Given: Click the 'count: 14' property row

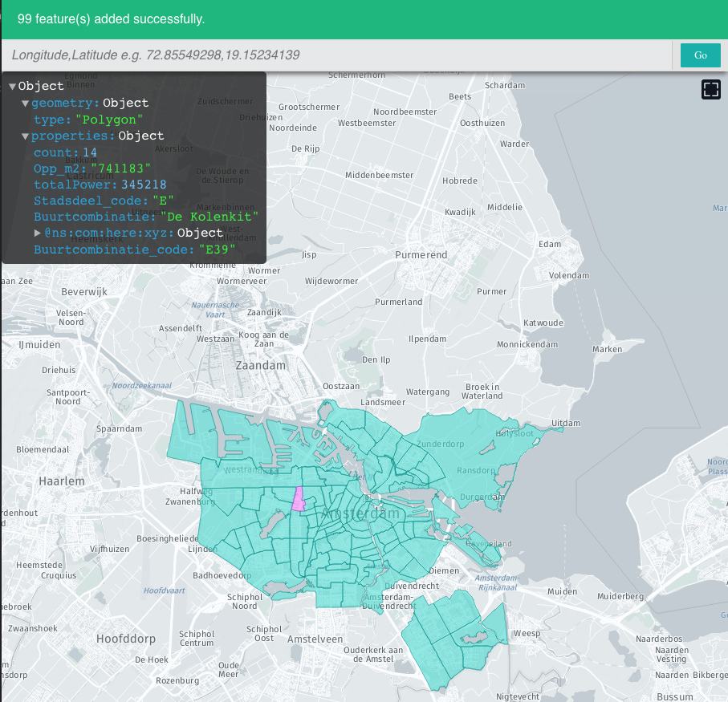Looking at the screenshot, I should click(x=64, y=152).
